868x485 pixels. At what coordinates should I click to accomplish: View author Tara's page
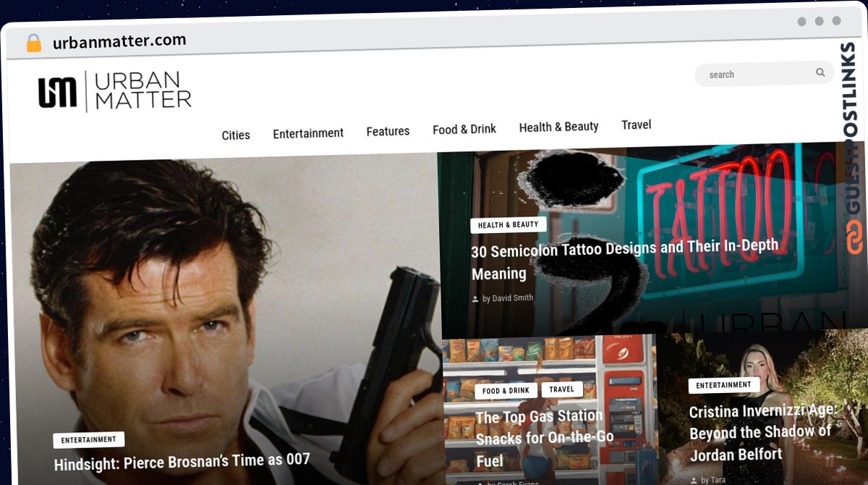pos(719,480)
